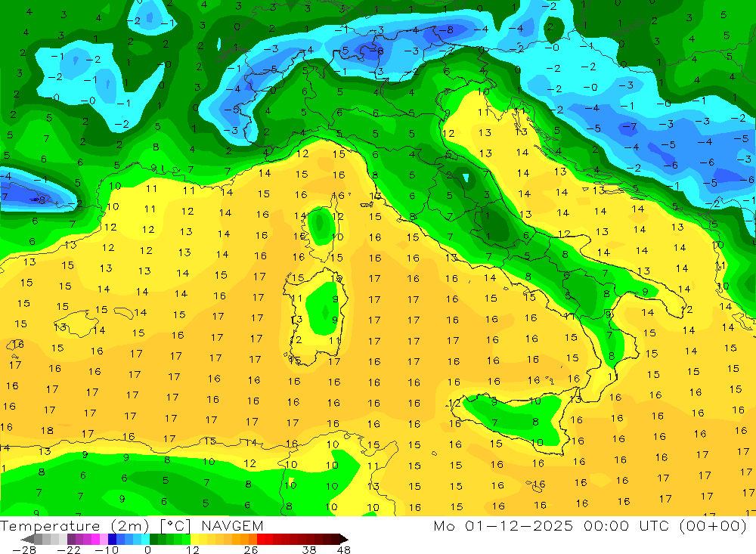
Task: Select the darkest blue swatch above −10
Action: coord(112,540)
